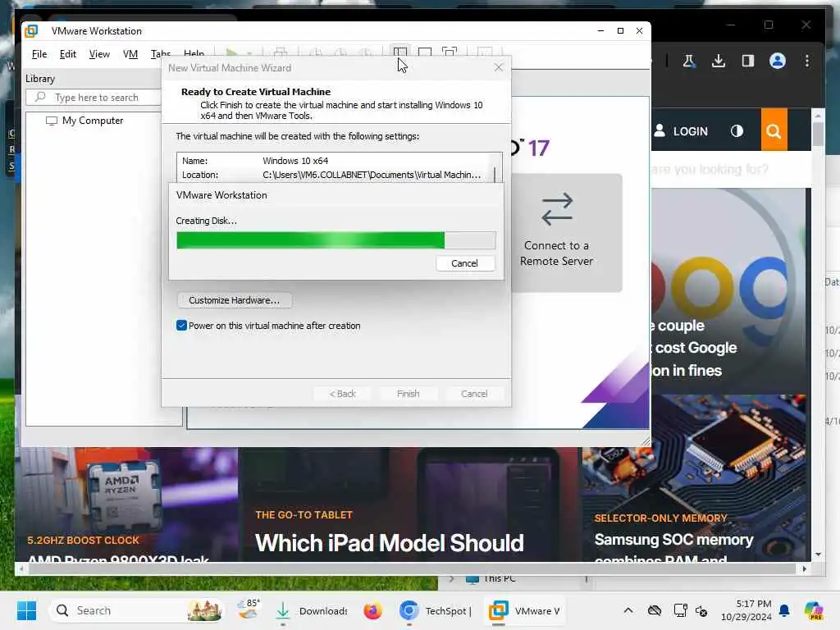840x630 pixels.
Task: Open the Copilot preview taskbar icon
Action: (x=813, y=610)
